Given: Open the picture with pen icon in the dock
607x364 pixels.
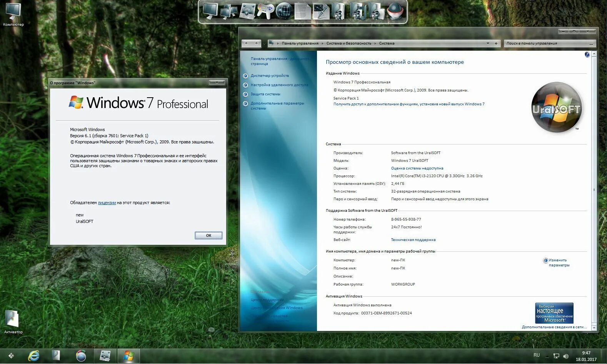Looking at the screenshot, I should (x=321, y=11).
